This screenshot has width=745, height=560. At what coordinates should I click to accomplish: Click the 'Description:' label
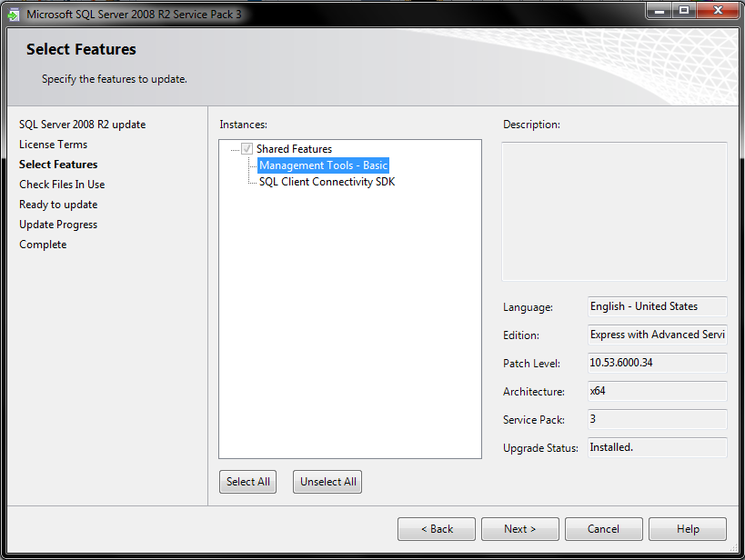click(531, 125)
